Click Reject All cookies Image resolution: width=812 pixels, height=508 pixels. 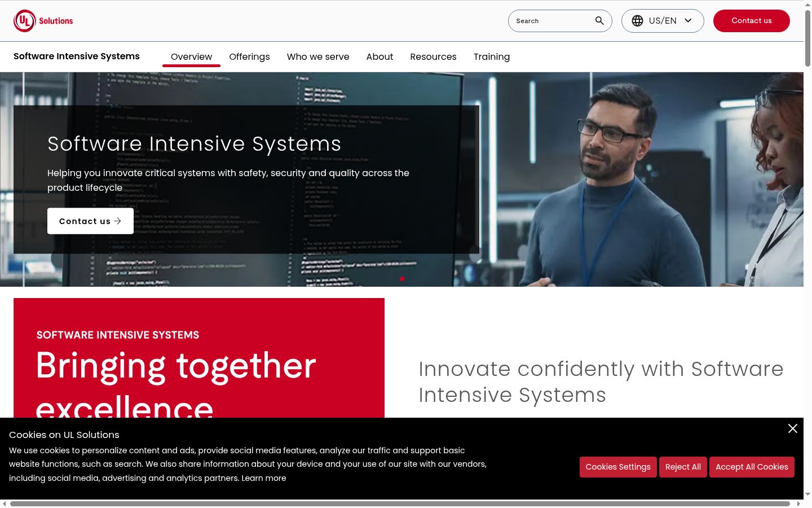tap(683, 467)
